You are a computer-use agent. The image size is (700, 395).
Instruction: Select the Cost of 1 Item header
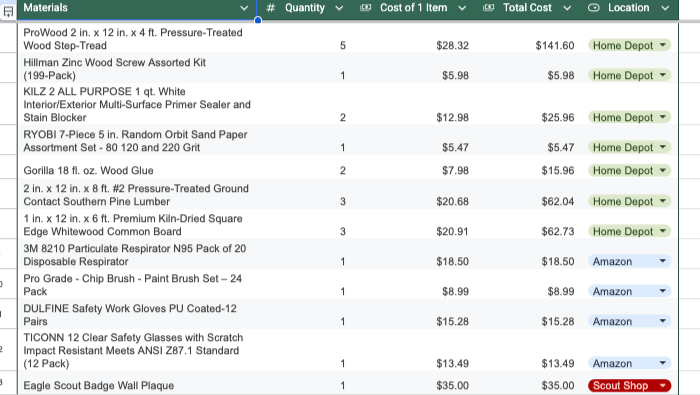(413, 8)
